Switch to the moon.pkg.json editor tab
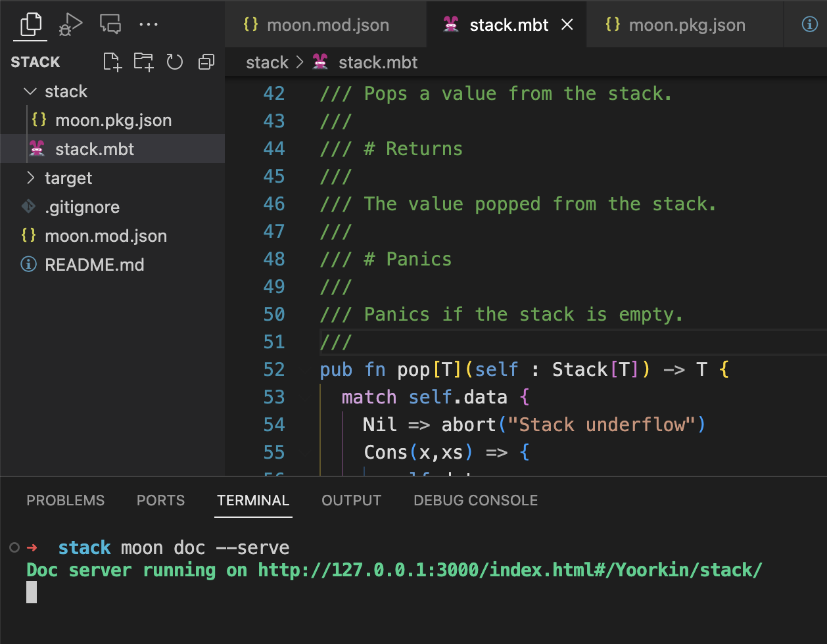The image size is (827, 644). click(x=686, y=25)
